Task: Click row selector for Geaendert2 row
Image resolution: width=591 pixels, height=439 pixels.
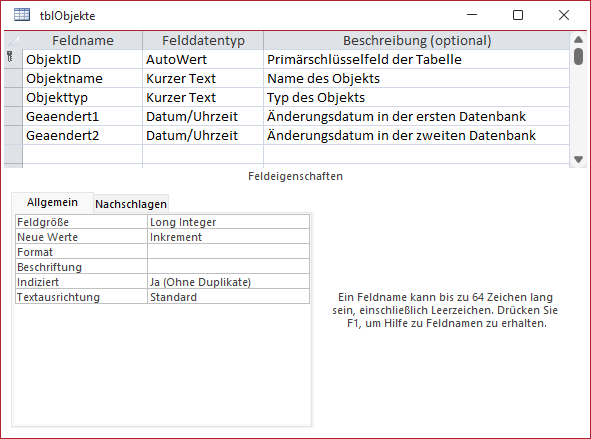Action: click(x=13, y=135)
